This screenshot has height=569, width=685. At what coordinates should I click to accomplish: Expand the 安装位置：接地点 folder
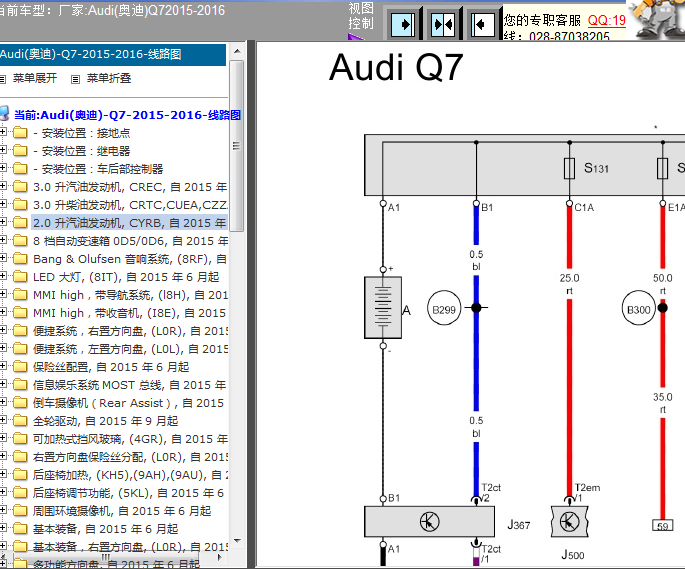(3, 132)
